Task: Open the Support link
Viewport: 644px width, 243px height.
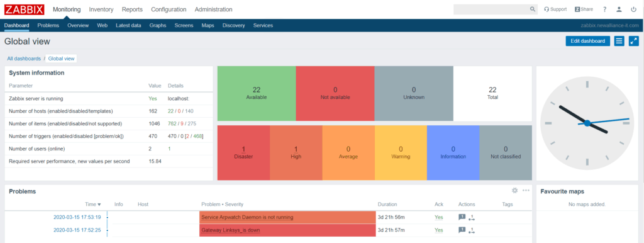Action: 555,9
